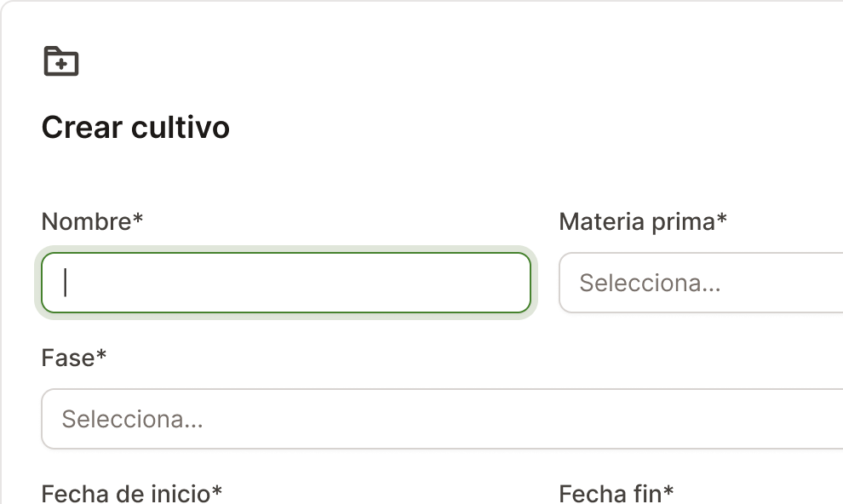
Task: Click the "Selecciona..." placeholder under Materia prima
Action: point(650,283)
